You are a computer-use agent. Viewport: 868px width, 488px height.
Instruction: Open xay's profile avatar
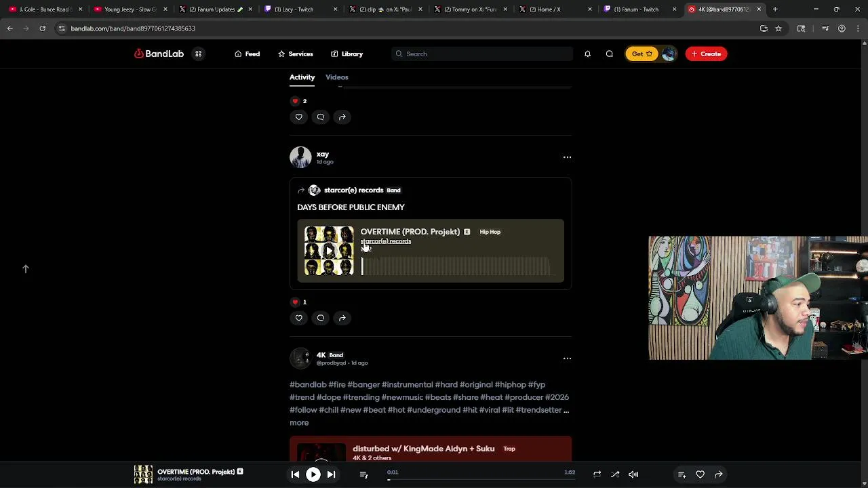pos(300,157)
